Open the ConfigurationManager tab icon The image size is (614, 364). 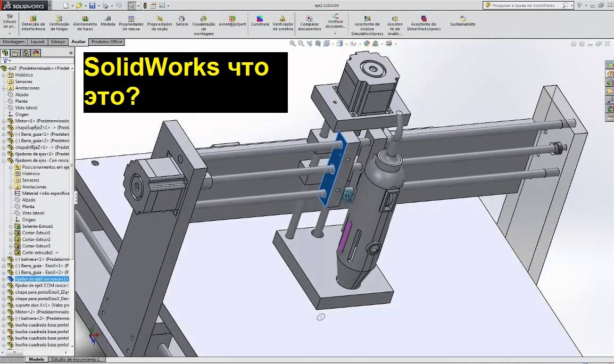coord(26,53)
